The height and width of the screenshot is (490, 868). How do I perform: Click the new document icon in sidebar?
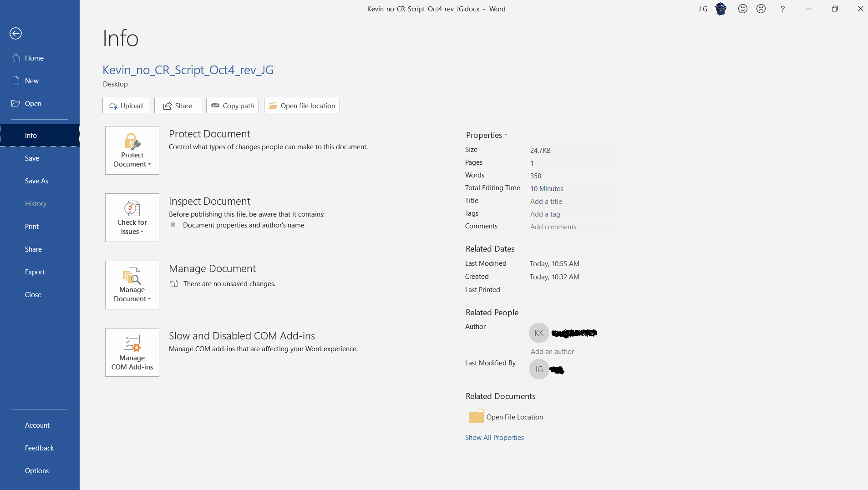coord(16,81)
